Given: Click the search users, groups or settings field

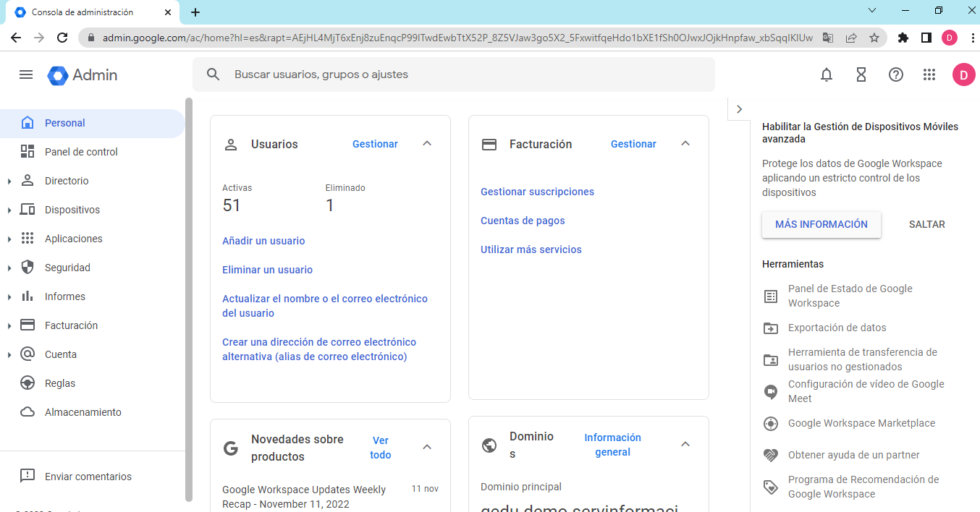Looking at the screenshot, I should tap(454, 74).
